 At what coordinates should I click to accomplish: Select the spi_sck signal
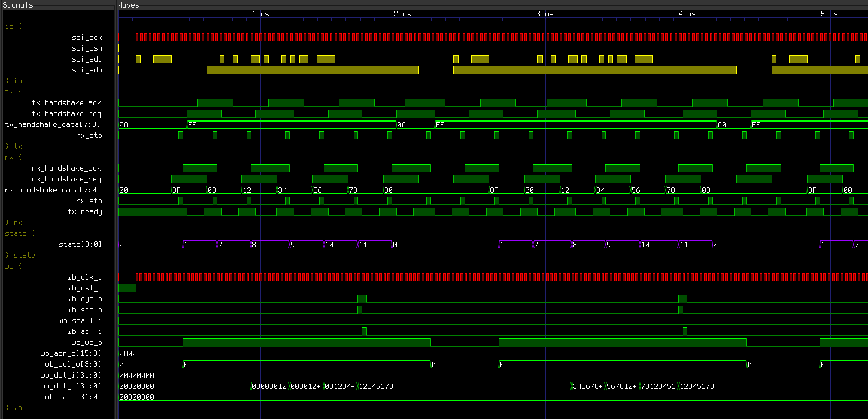click(87, 37)
